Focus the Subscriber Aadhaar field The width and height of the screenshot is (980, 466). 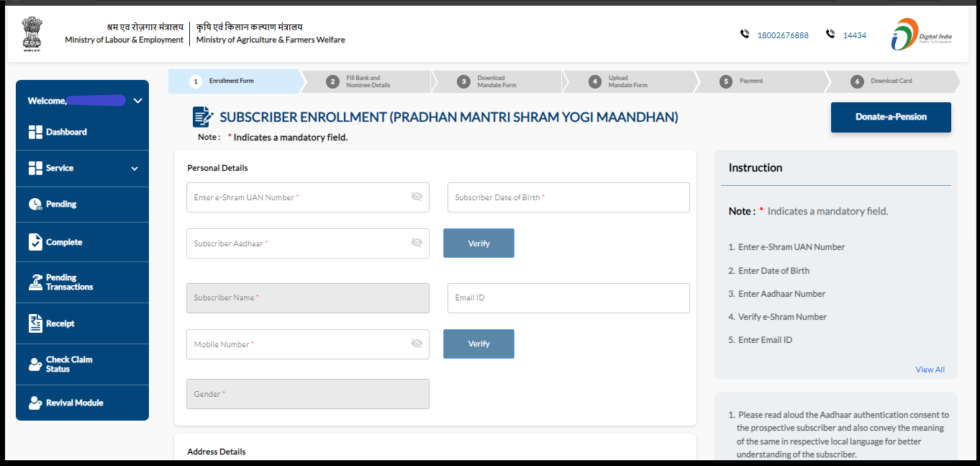coord(308,243)
